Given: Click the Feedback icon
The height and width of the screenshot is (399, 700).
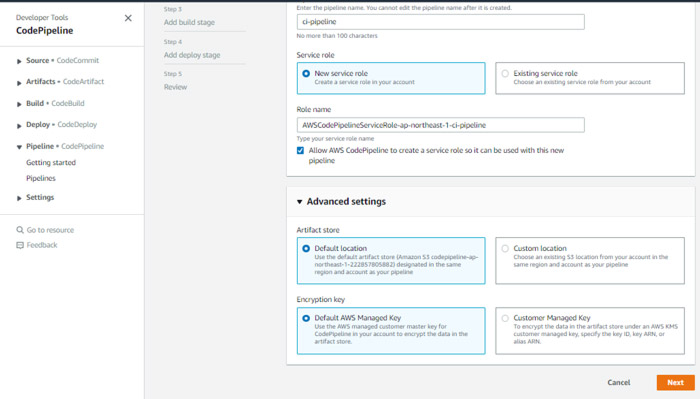Looking at the screenshot, I should point(20,245).
